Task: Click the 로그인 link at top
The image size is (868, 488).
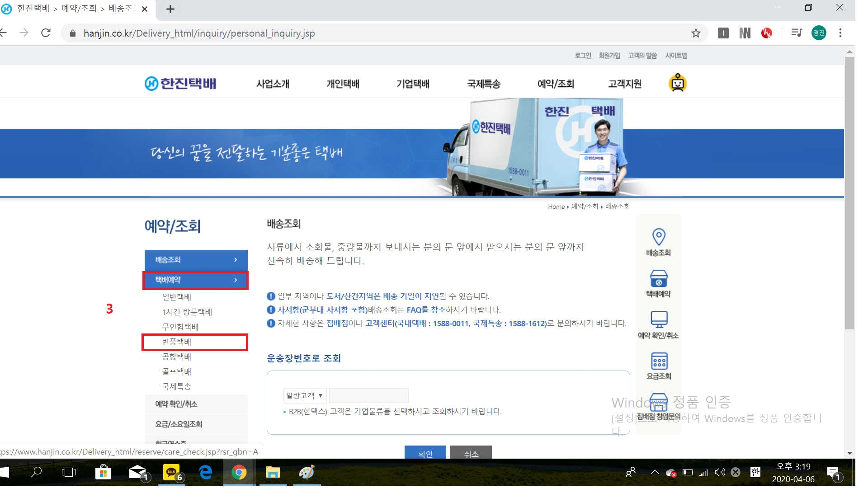Action: [583, 56]
